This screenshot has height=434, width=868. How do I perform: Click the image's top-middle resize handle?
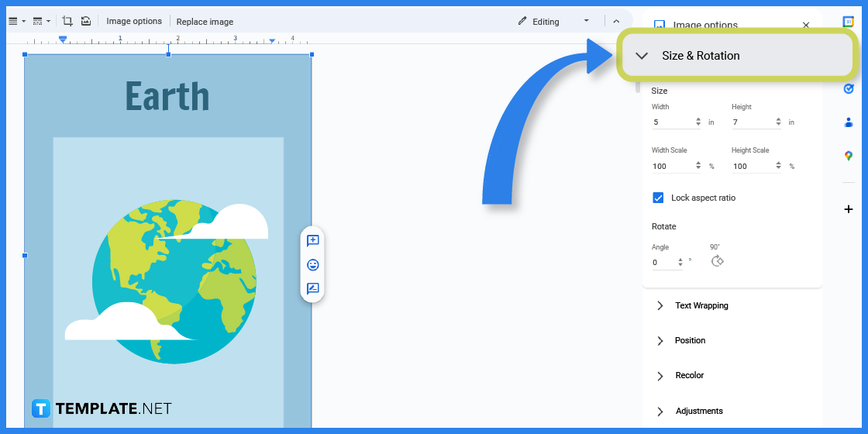pyautogui.click(x=168, y=54)
